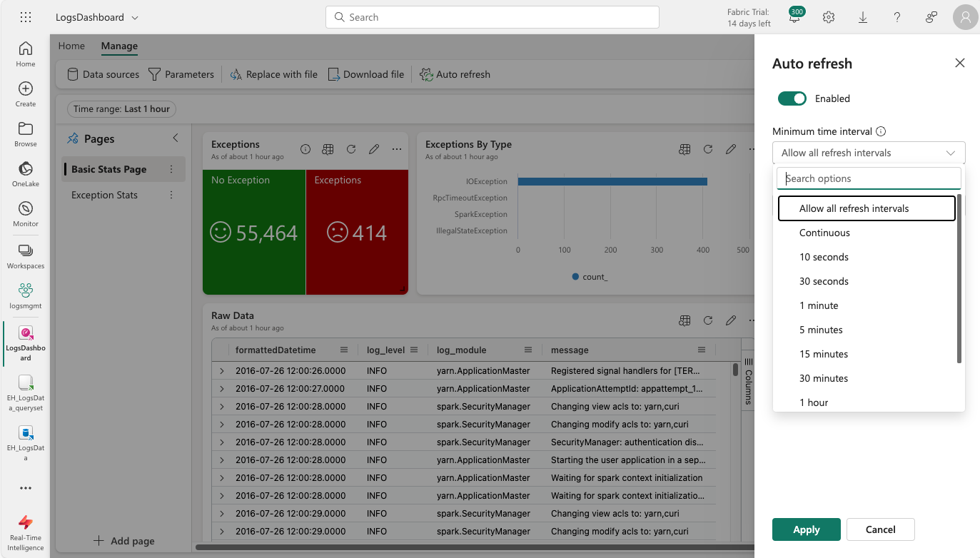Image resolution: width=980 pixels, height=558 pixels.
Task: Click the Real-Time Intelligence icon
Action: pos(26,533)
